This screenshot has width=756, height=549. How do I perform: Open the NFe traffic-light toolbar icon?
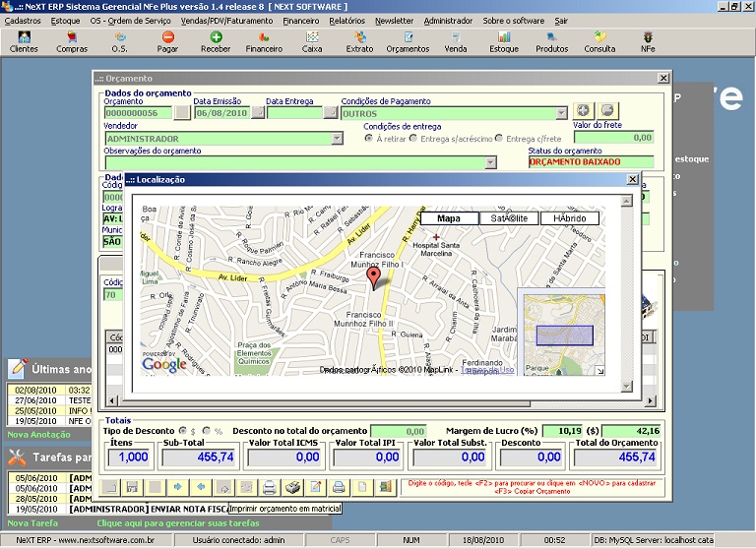coord(648,42)
